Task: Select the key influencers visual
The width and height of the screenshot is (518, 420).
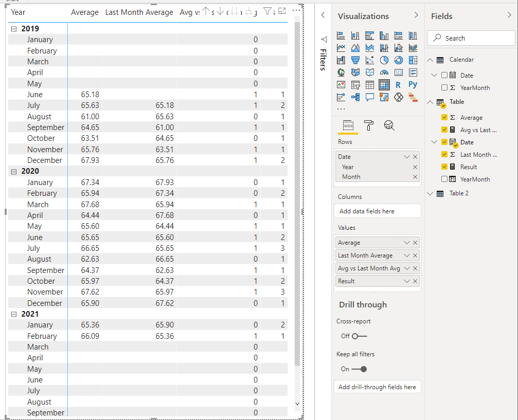Action: point(341,97)
